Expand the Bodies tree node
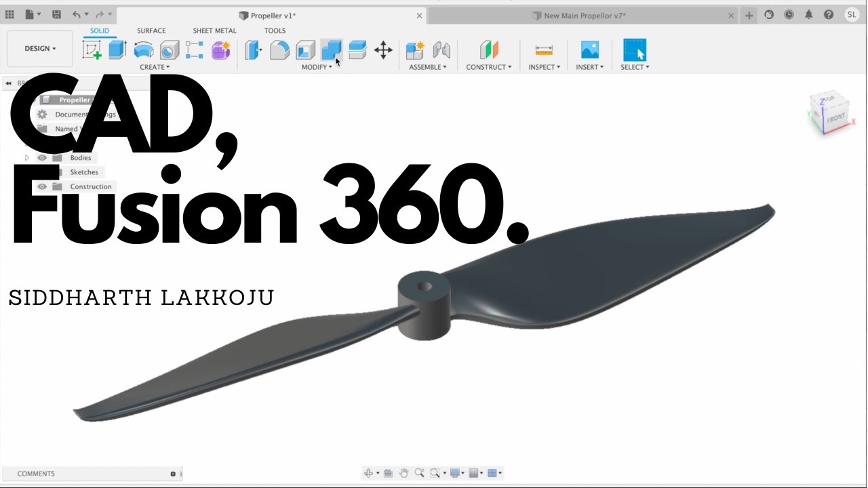868x488 pixels. 27,158
